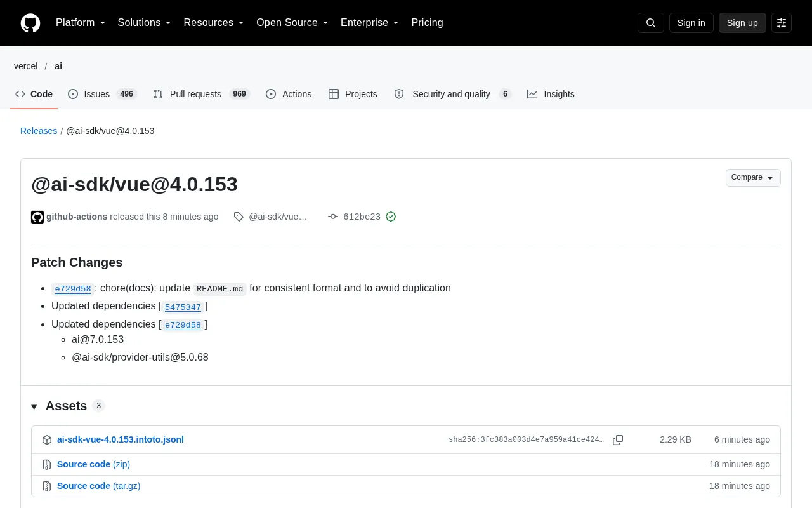Switch to the Code tab
Viewport: 812px width, 508px height.
[34, 94]
